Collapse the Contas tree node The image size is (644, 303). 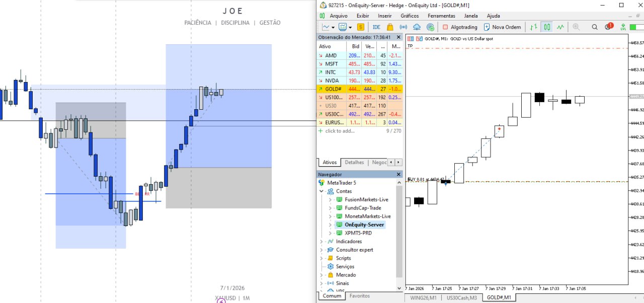point(321,191)
